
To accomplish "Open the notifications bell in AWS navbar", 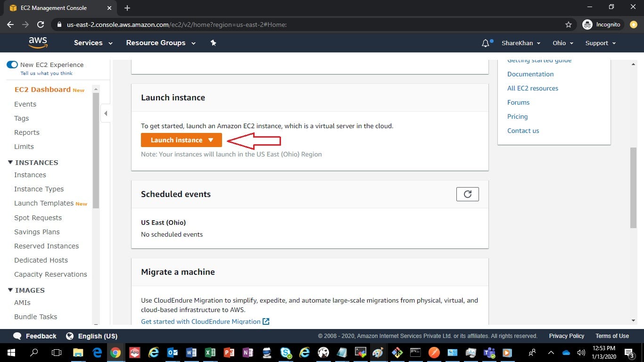I will tap(485, 43).
